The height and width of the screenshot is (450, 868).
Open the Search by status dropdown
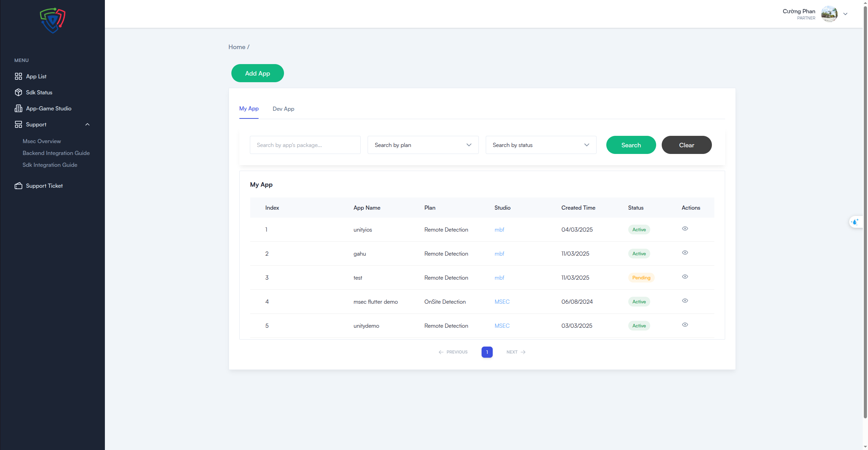540,145
